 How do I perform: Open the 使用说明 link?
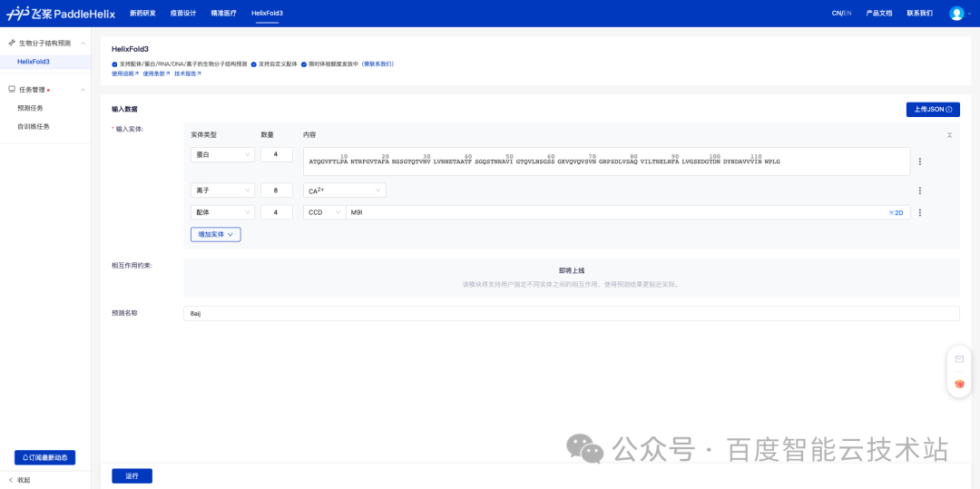tap(125, 73)
